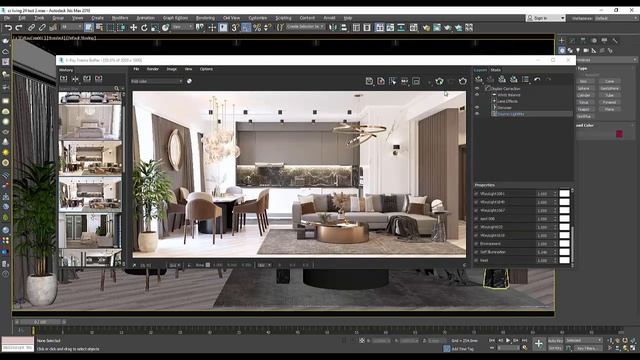This screenshot has width=640, height=360.
Task: Click the rightmost teapot render icon in Frame Buffer
Action: [462, 81]
